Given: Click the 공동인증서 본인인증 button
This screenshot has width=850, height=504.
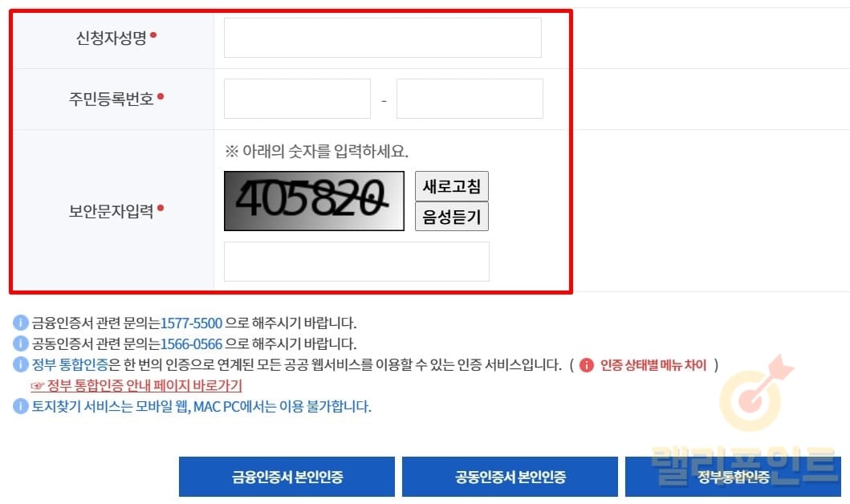Looking at the screenshot, I should coord(510,477).
